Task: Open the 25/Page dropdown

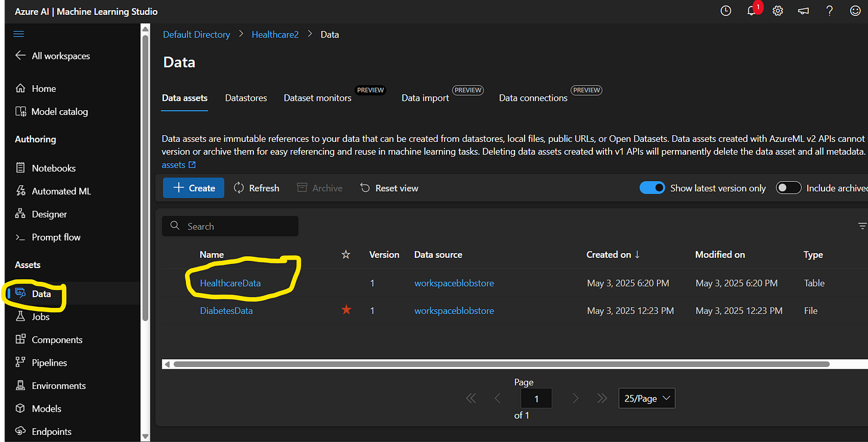Action: [x=647, y=399]
